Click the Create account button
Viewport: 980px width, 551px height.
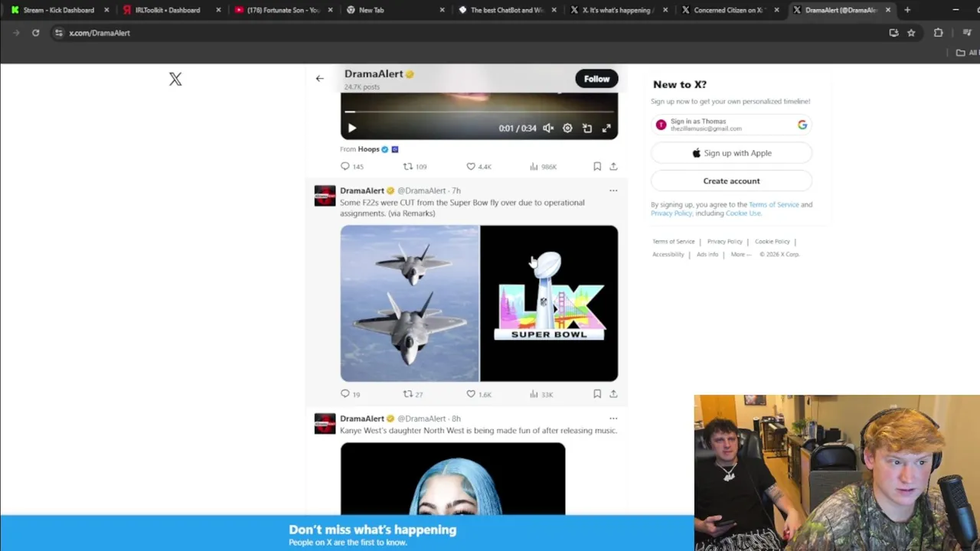coord(731,181)
